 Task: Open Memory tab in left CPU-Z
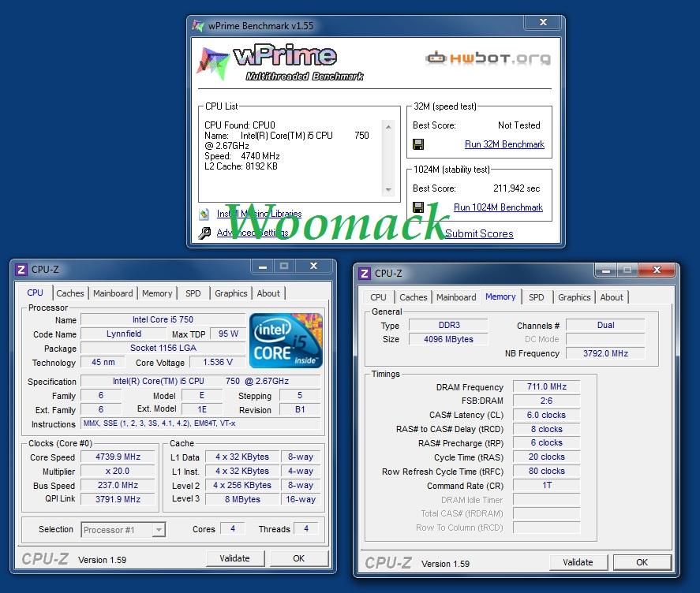(x=157, y=293)
